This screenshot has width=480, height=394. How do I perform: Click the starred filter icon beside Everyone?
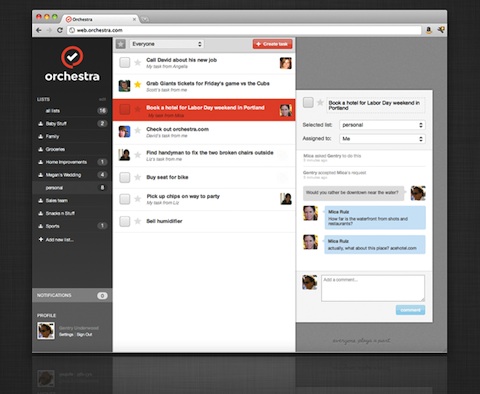(121, 44)
